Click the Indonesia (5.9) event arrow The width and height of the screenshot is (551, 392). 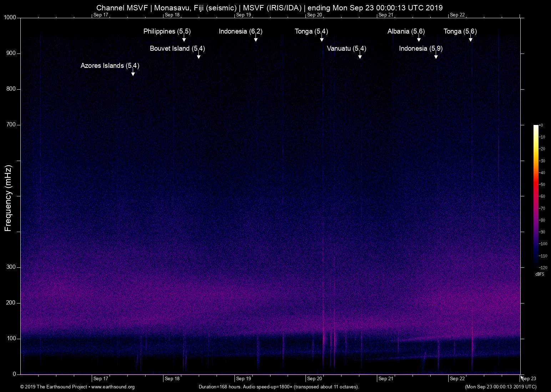pyautogui.click(x=436, y=56)
